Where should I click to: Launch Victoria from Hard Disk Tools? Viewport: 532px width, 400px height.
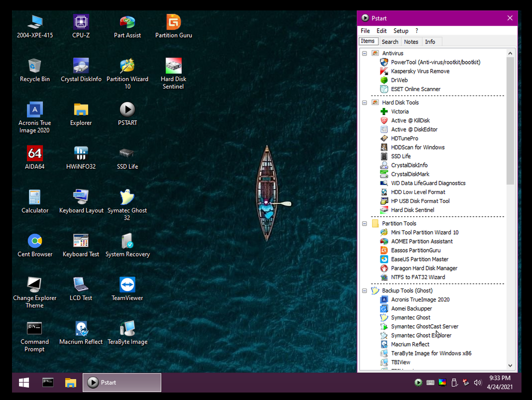pyautogui.click(x=394, y=111)
